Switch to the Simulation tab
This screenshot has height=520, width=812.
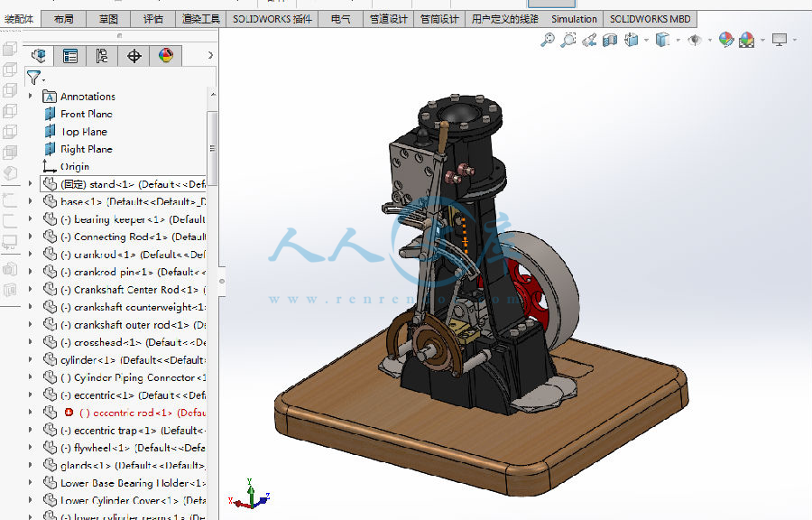[x=574, y=19]
